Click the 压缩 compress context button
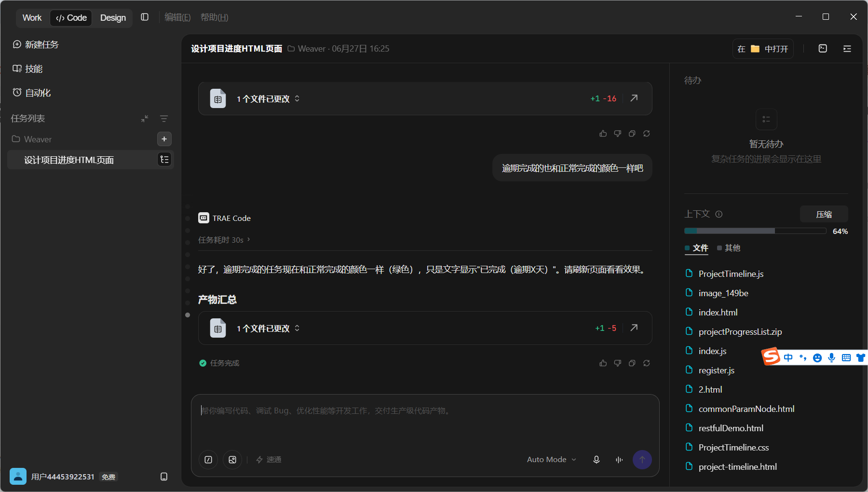Screen dimensions: 868x492 824,214
